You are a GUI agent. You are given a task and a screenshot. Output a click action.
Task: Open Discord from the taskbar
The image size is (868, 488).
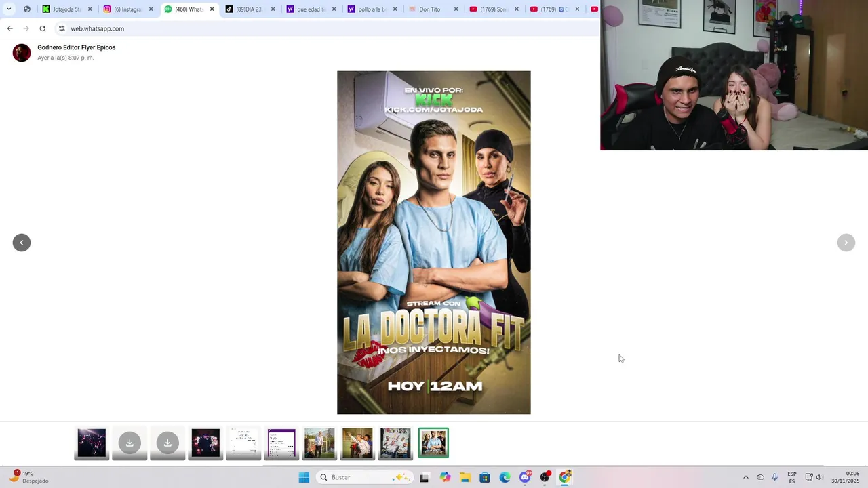[x=525, y=477]
